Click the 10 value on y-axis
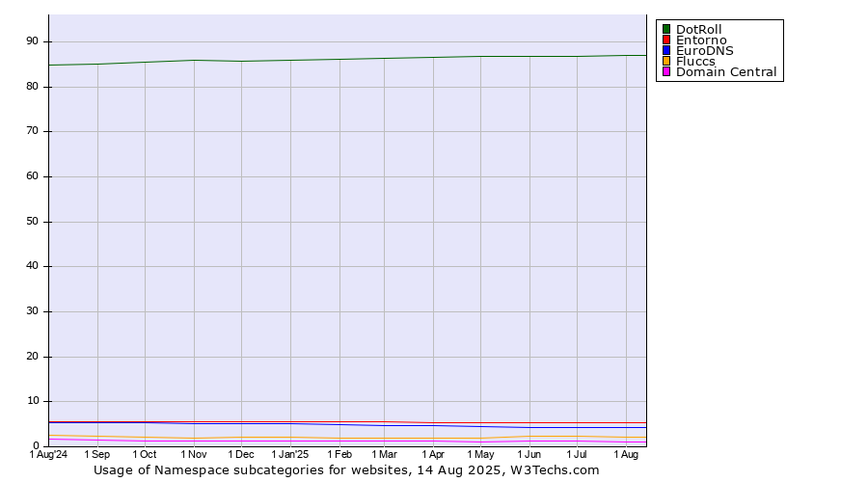Screen dimensions: 868x482 click(x=32, y=401)
